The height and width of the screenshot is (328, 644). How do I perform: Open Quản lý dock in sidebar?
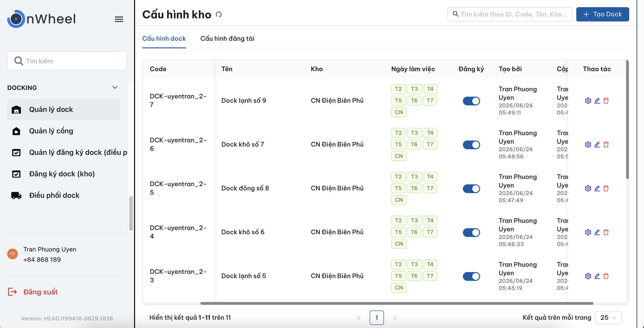(x=64, y=109)
